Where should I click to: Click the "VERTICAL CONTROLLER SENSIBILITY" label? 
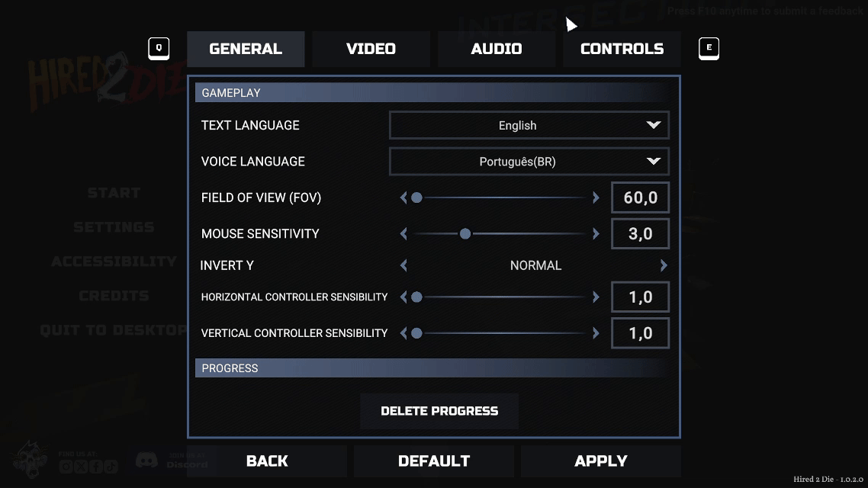click(294, 333)
